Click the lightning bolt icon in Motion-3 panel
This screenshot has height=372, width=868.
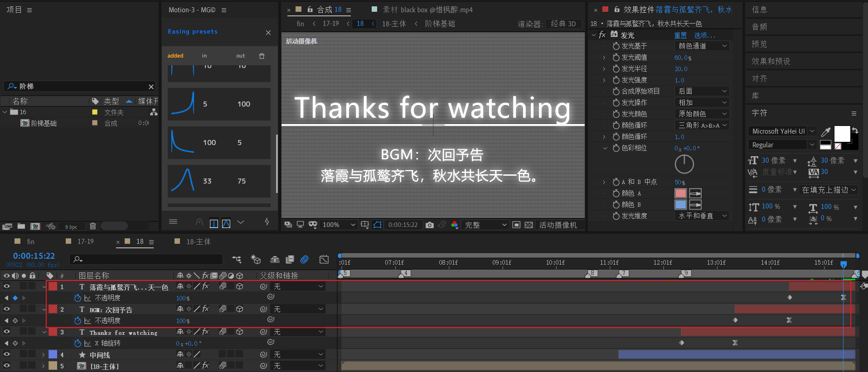(x=267, y=222)
